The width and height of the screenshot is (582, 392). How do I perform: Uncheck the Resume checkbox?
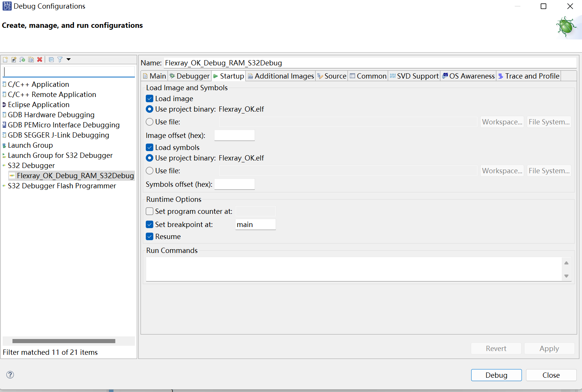point(150,236)
